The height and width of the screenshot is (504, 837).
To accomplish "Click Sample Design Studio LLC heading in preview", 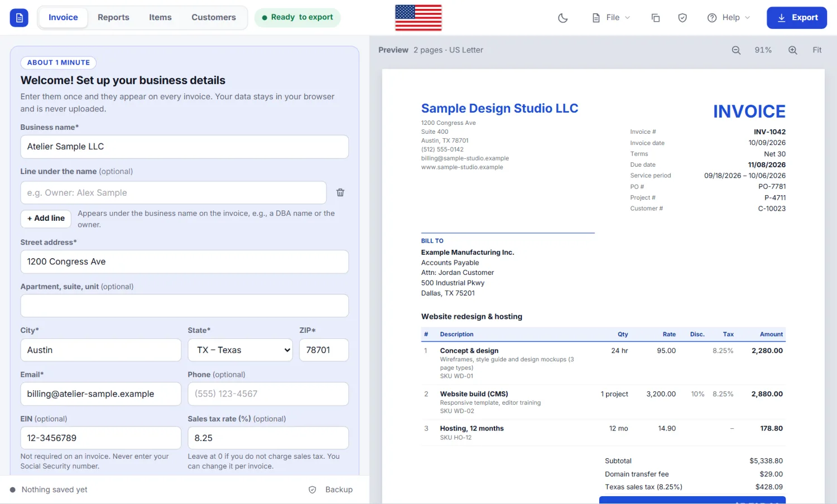I will click(x=499, y=108).
